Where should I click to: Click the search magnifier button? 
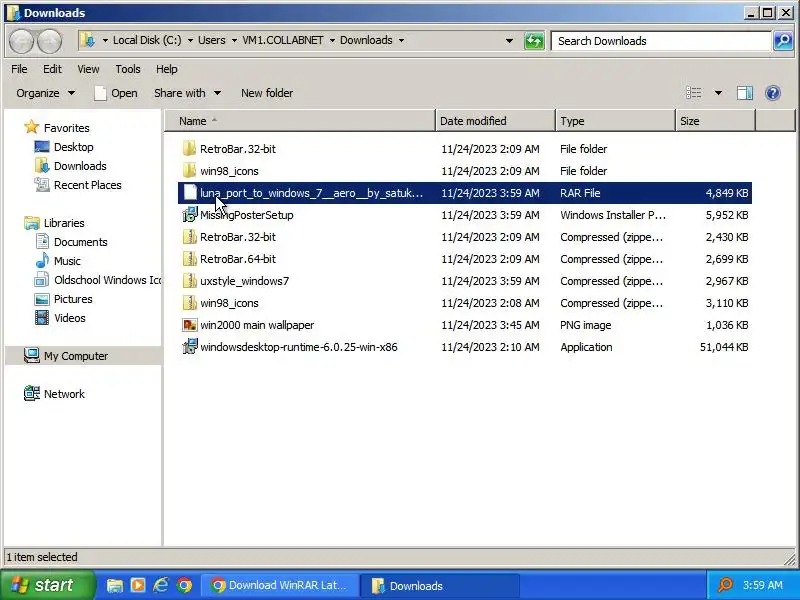(783, 41)
